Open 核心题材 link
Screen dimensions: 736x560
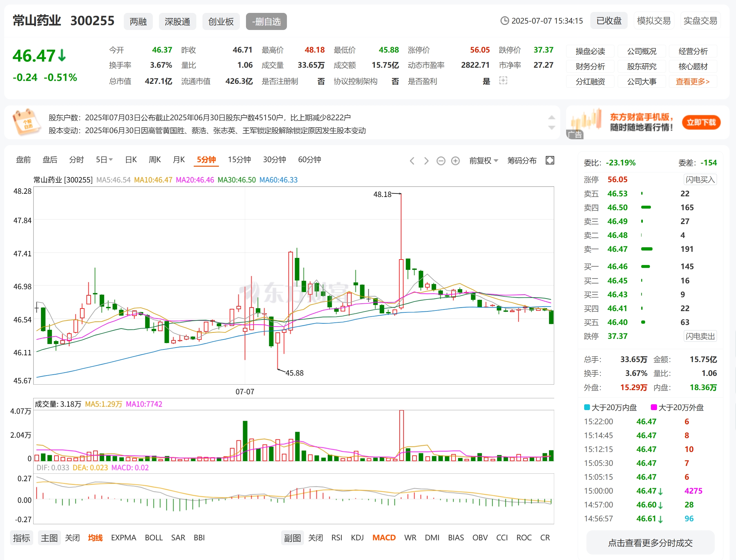(693, 66)
